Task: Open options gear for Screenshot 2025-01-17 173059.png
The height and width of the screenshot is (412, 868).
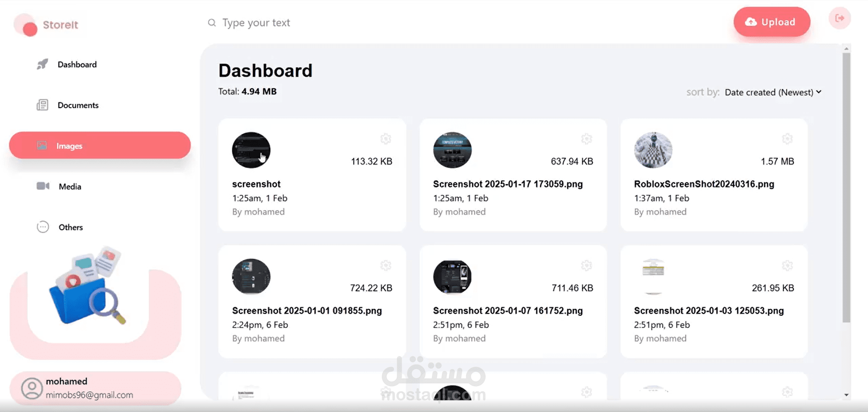Action: tap(586, 139)
